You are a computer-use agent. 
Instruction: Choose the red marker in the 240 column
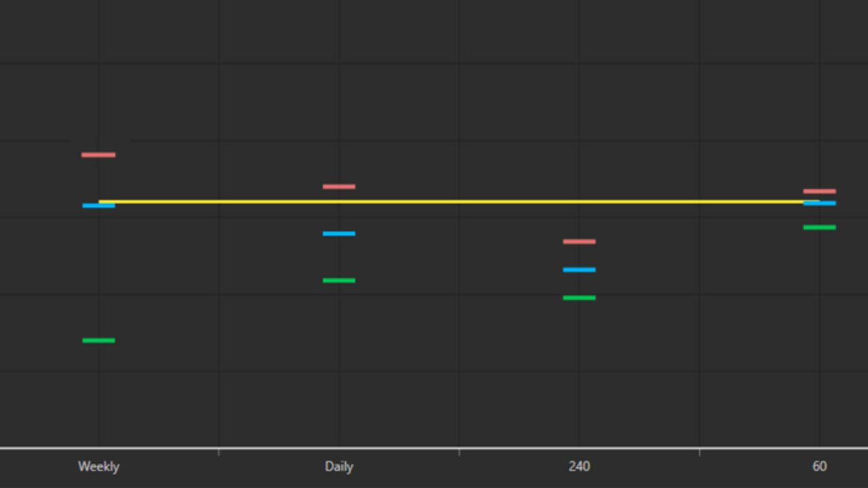pyautogui.click(x=579, y=241)
